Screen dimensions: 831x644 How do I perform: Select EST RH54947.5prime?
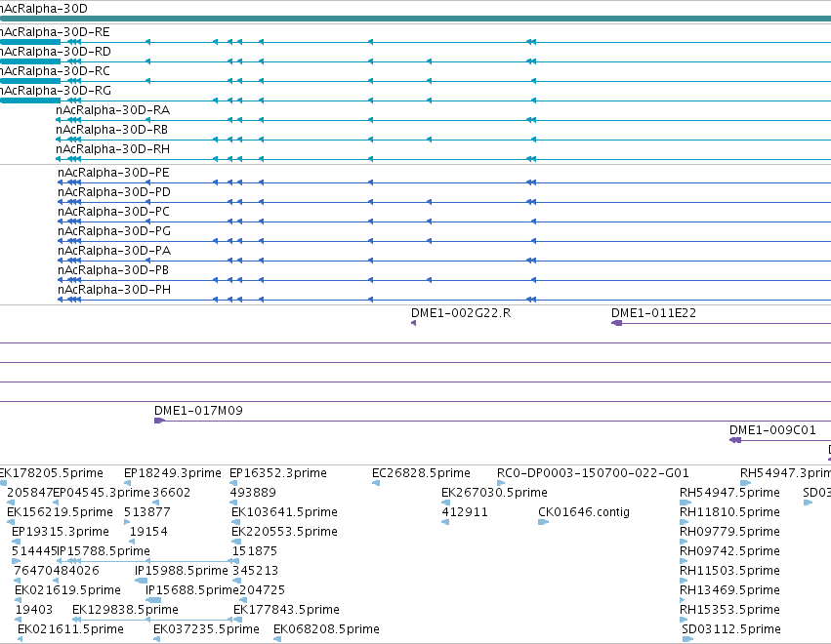729,493
